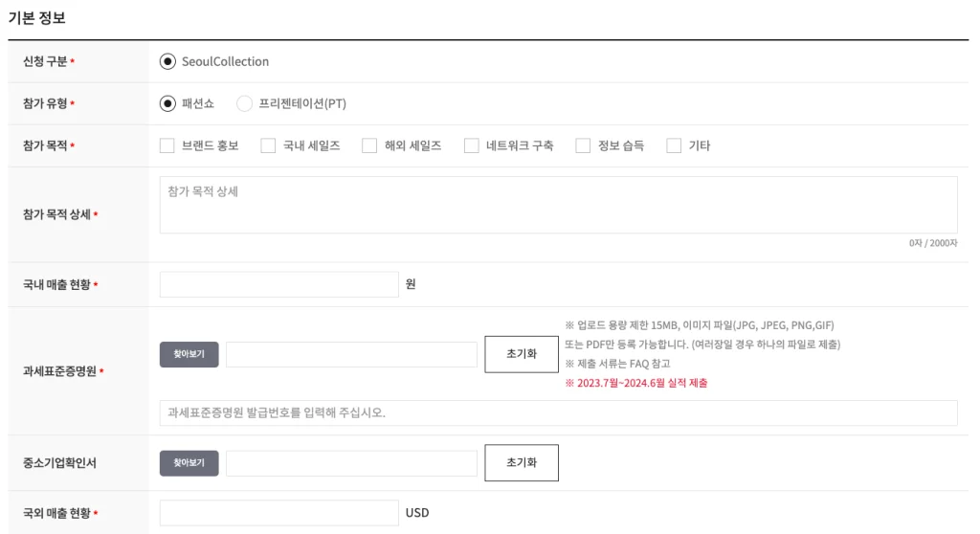Screen dimensions: 980x534
Task: Select the 기타 purpose checkbox
Action: pos(674,145)
